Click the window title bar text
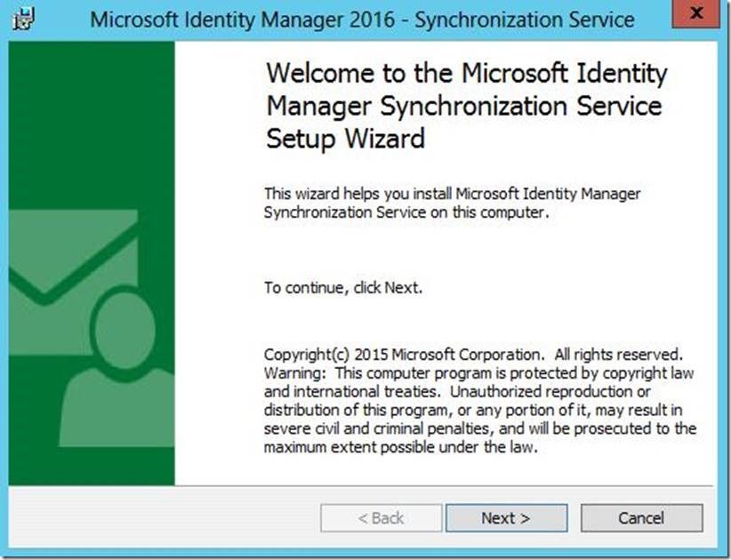Viewport: 731px width, 560px height. coord(362,19)
